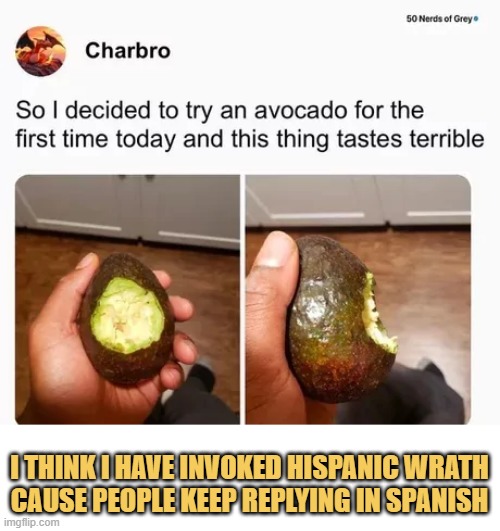Open the Charbro profile avatar
This screenshot has width=500, height=531.
pyautogui.click(x=41, y=51)
